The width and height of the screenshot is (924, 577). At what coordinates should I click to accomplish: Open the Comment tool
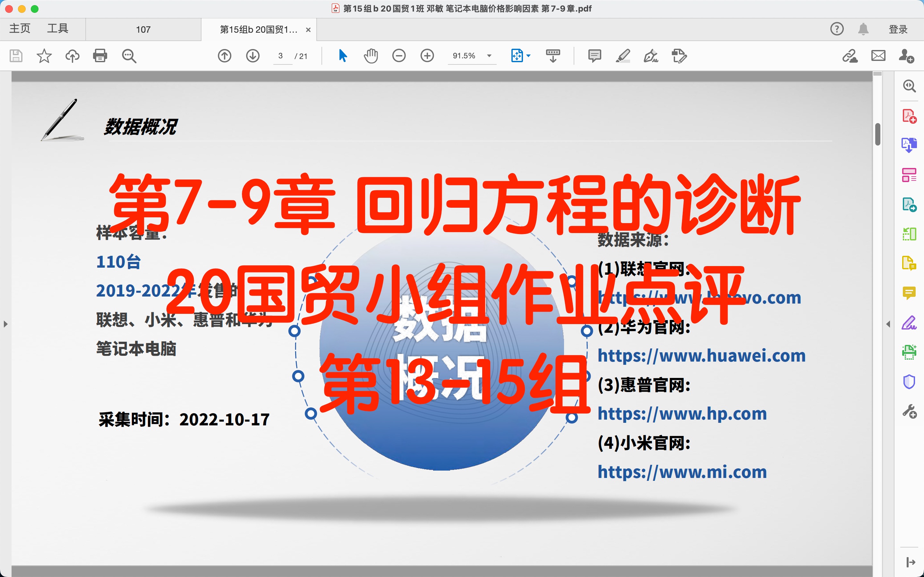595,56
